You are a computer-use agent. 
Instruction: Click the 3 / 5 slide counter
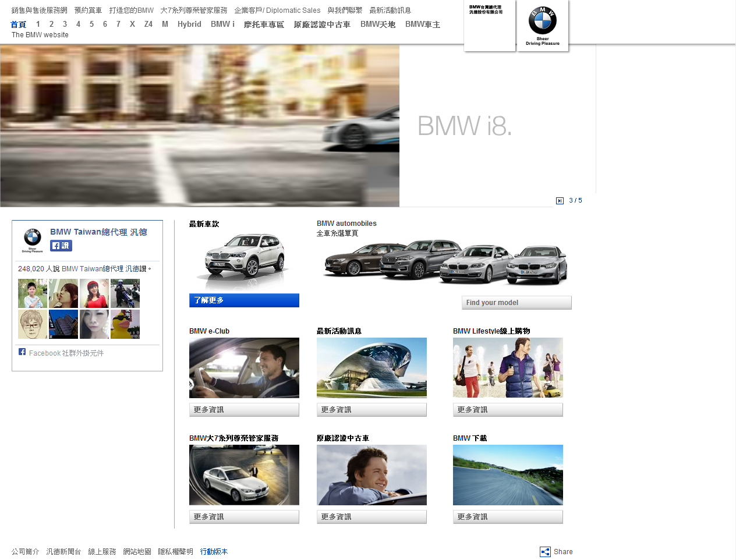(x=575, y=201)
